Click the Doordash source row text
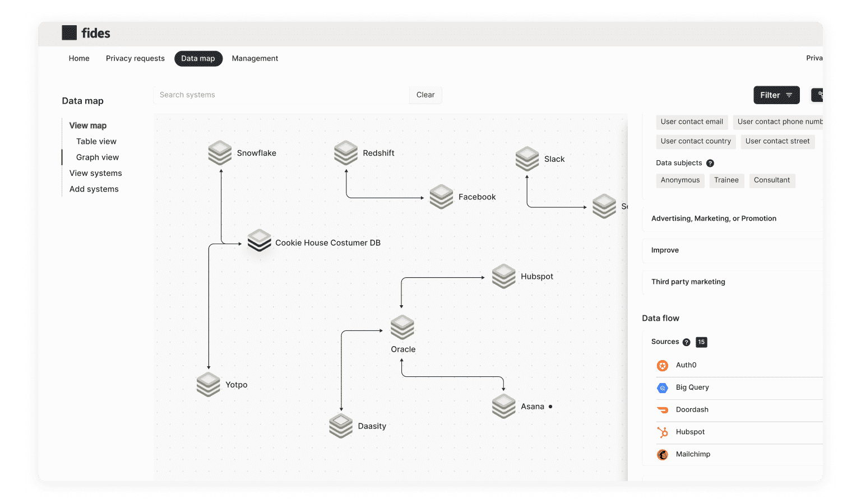This screenshot has height=504, width=861. [692, 410]
